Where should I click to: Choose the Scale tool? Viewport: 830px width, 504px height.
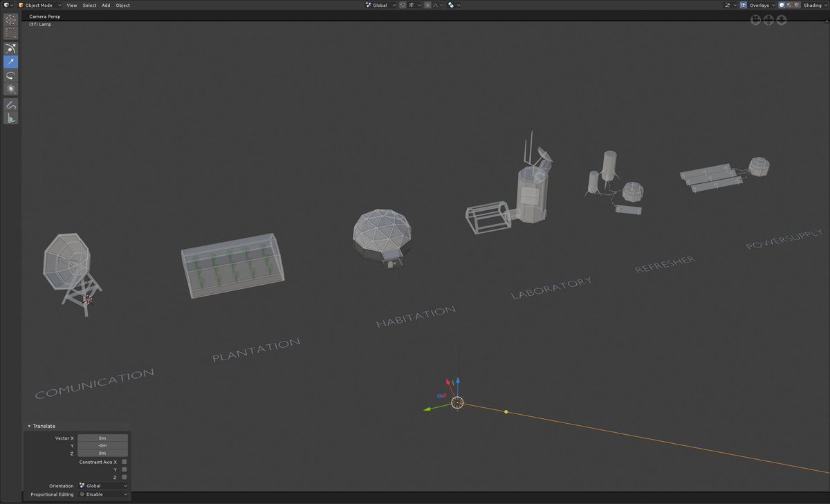click(x=11, y=89)
